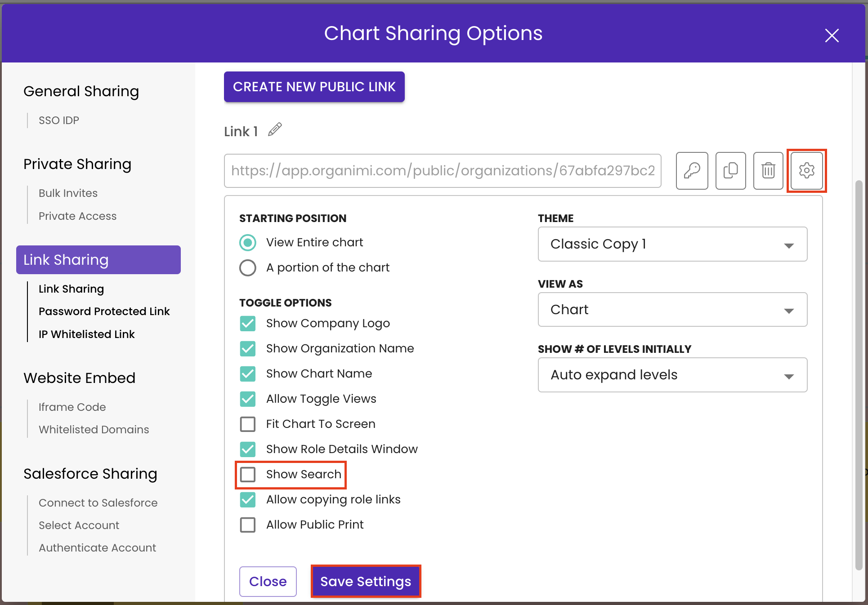The image size is (868, 605).
Task: Delete Link 1 using trash icon
Action: (768, 171)
